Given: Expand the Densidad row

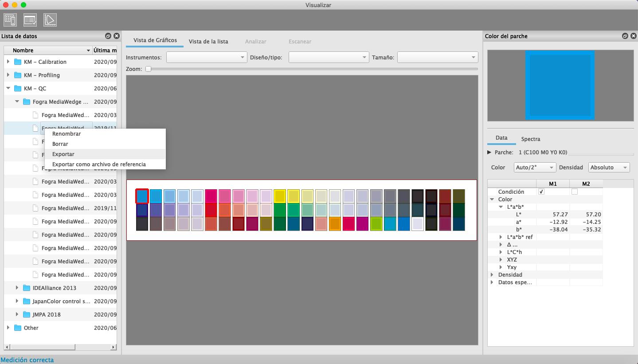Looking at the screenshot, I should pyautogui.click(x=492, y=274).
